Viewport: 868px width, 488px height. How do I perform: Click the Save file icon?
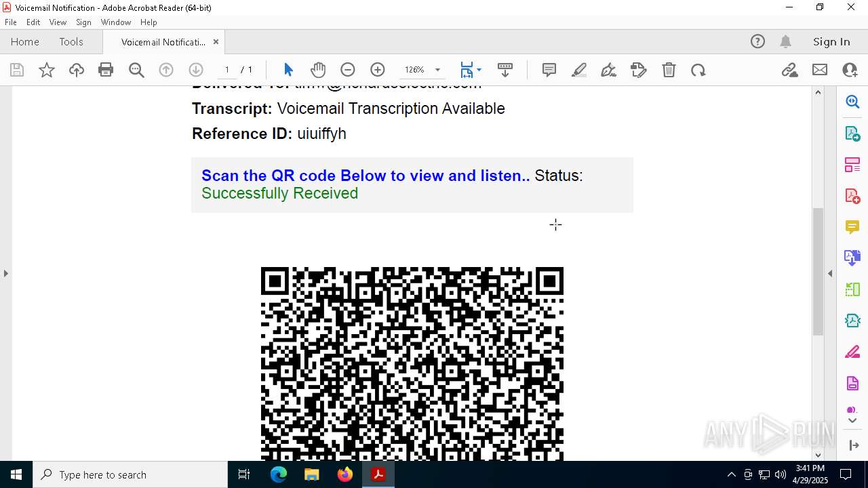coord(17,70)
